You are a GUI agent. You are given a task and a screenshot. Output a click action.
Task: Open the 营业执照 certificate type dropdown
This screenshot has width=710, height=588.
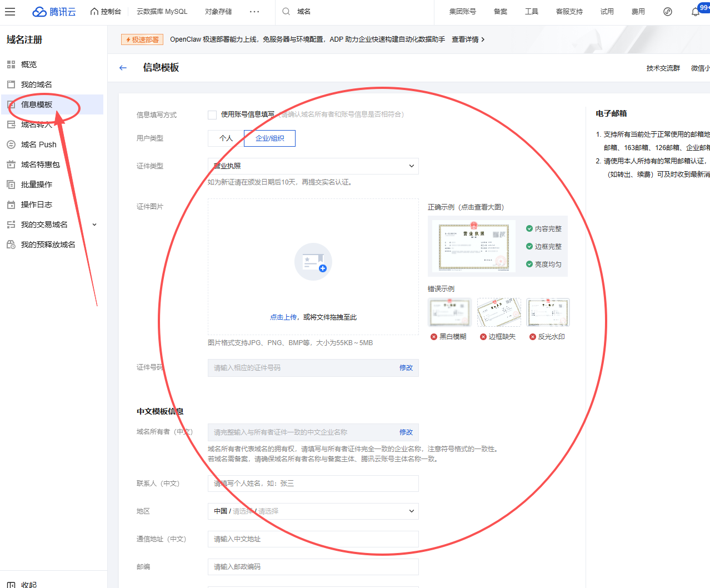(313, 166)
